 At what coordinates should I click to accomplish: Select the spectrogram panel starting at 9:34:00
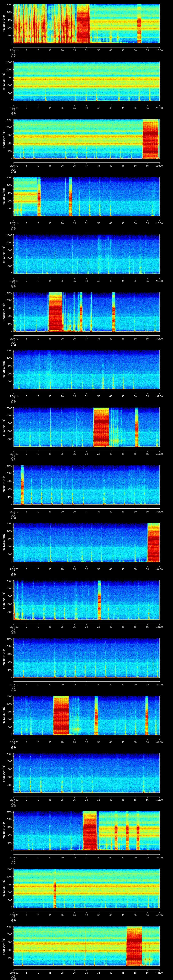(x=86, y=600)
